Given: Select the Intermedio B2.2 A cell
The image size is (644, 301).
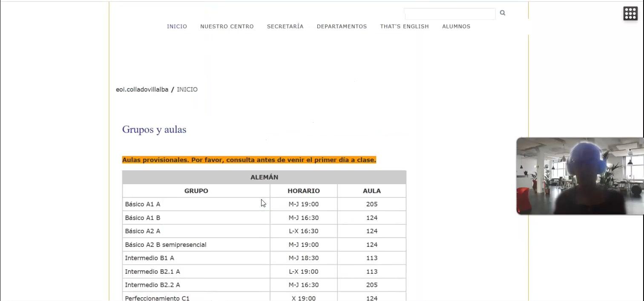Looking at the screenshot, I should (196, 285).
